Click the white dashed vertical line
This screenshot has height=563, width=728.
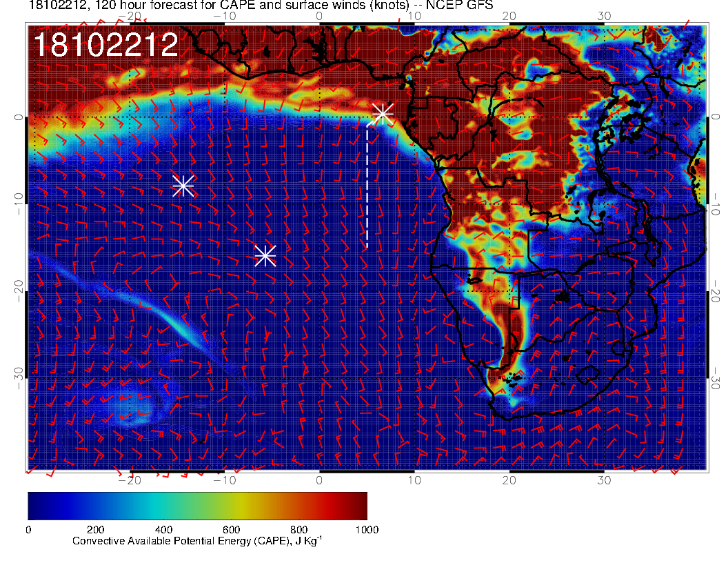(367, 186)
